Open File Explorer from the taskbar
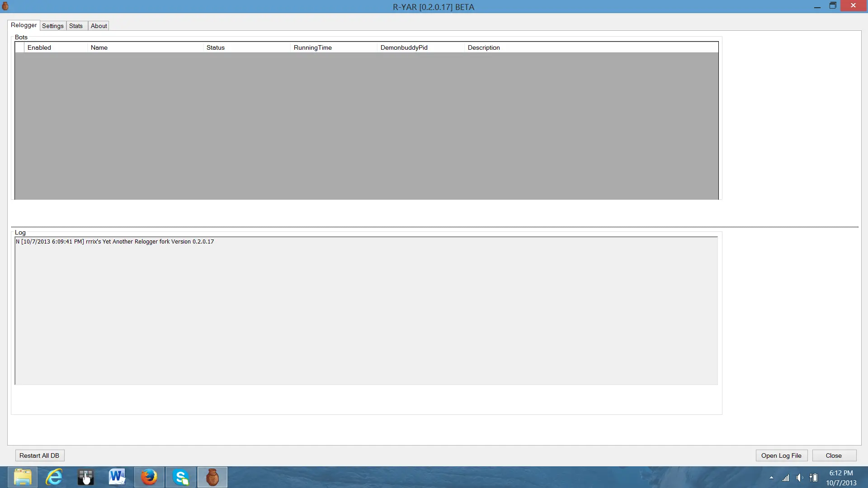The image size is (868, 488). (x=23, y=477)
